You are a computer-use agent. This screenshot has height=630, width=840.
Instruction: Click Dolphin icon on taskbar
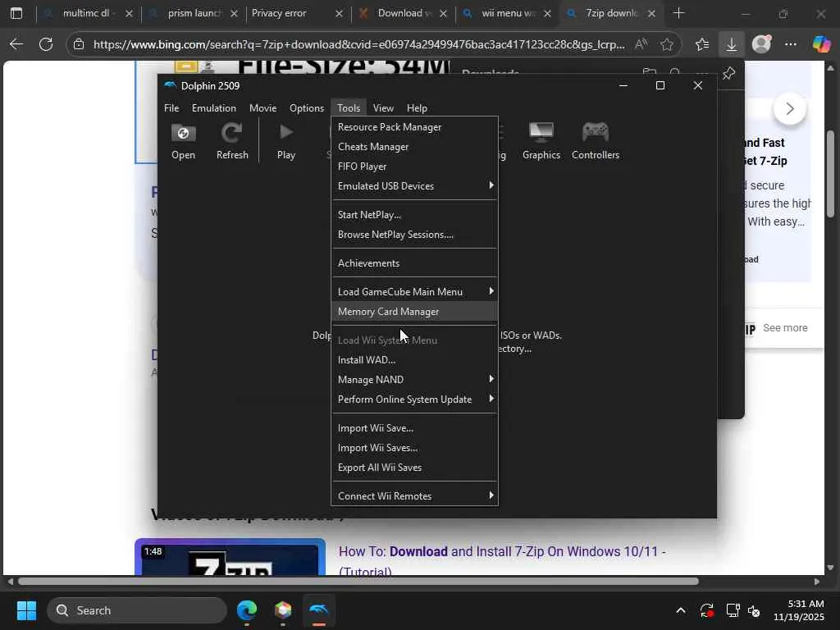(x=319, y=610)
